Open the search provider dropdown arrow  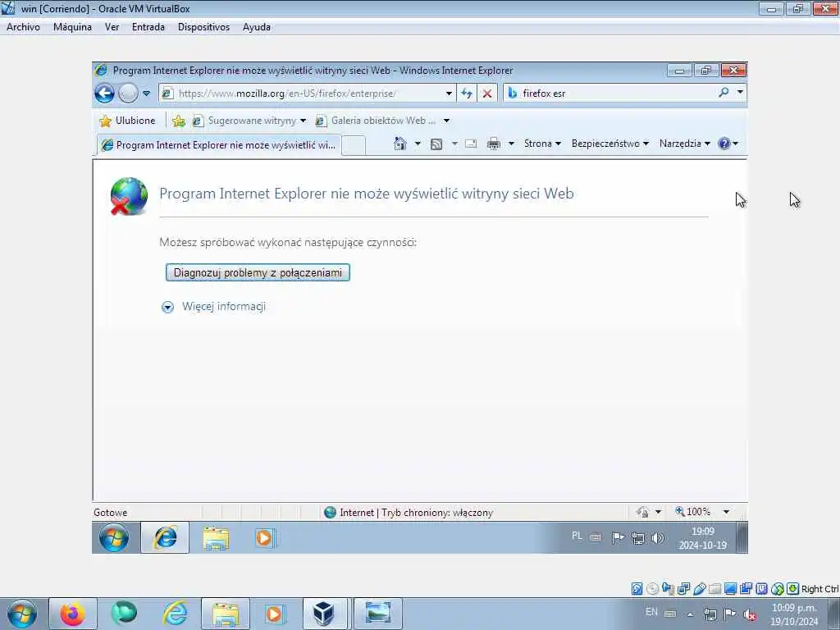[x=740, y=93]
